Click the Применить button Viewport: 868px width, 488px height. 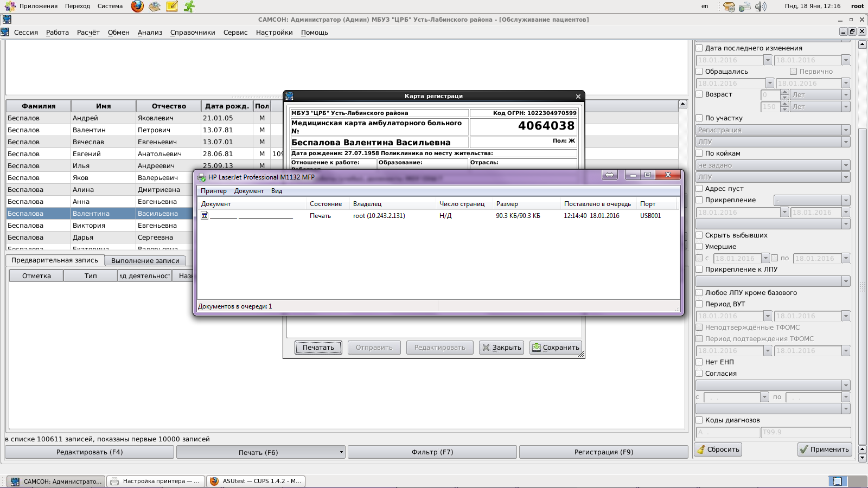coord(825,450)
